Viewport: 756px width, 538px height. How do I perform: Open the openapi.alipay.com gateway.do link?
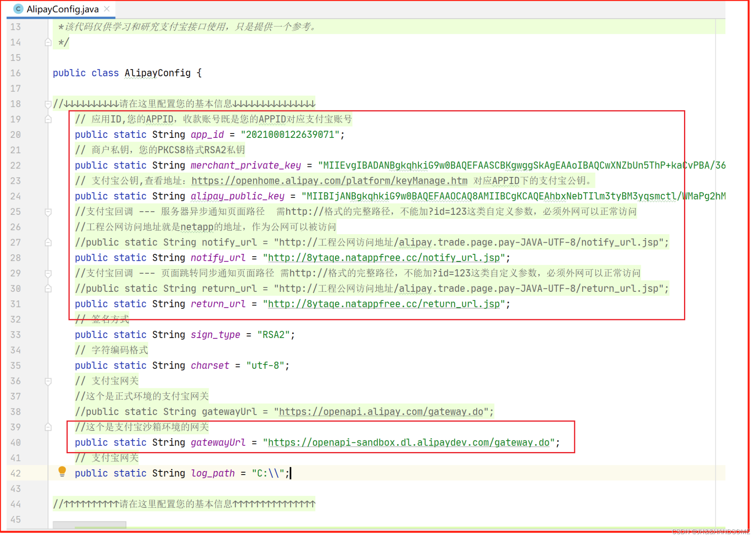pos(381,412)
